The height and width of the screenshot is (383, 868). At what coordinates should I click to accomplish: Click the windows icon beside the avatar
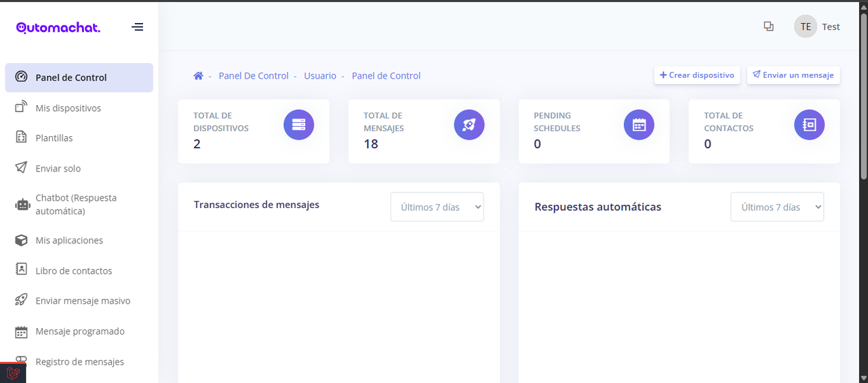tap(768, 26)
